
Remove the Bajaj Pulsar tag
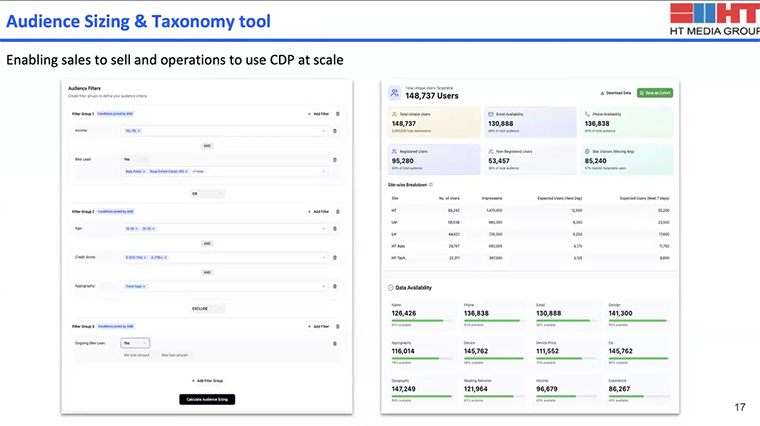[144, 172]
